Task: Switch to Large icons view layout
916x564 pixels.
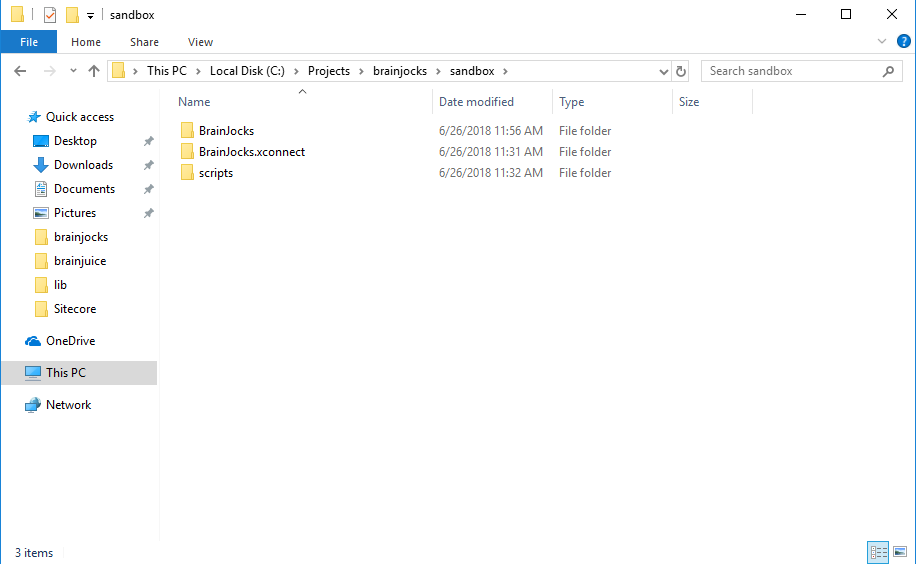Action: point(900,552)
